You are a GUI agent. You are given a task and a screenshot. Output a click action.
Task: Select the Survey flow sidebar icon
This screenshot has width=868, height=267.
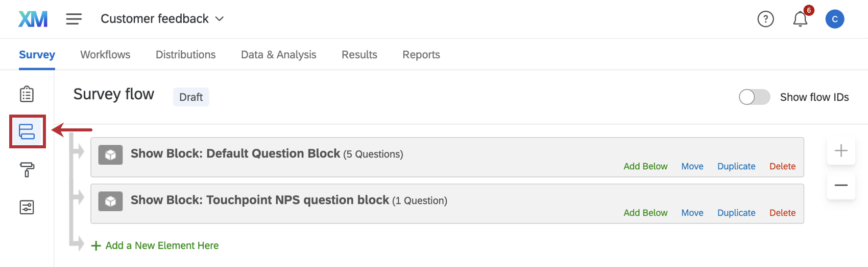(x=27, y=131)
